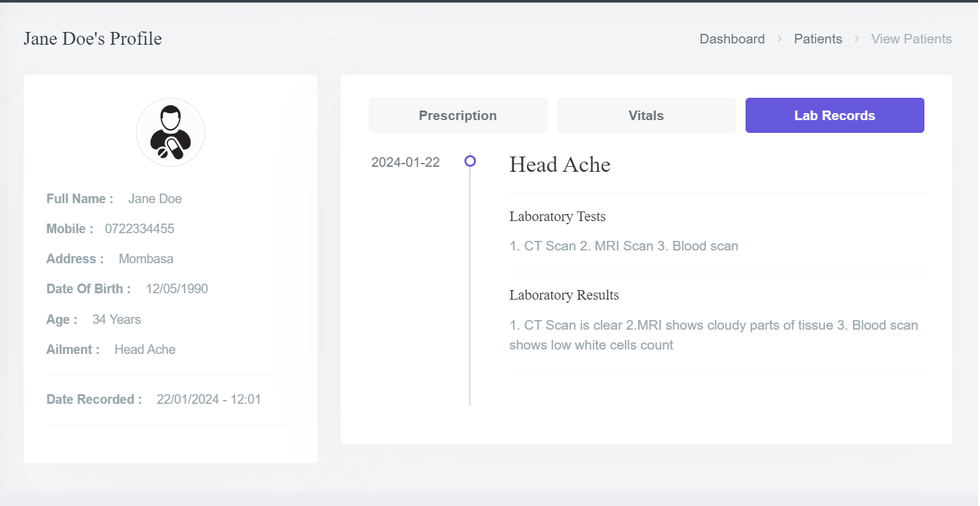Click the 2024-01-22 timeline date
The width and height of the screenshot is (980, 506).
click(x=406, y=162)
